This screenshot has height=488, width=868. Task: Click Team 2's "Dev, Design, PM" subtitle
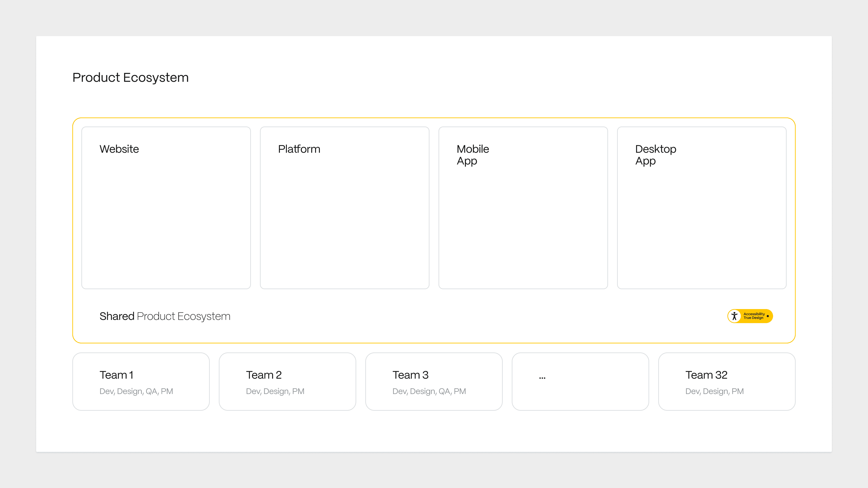275,391
